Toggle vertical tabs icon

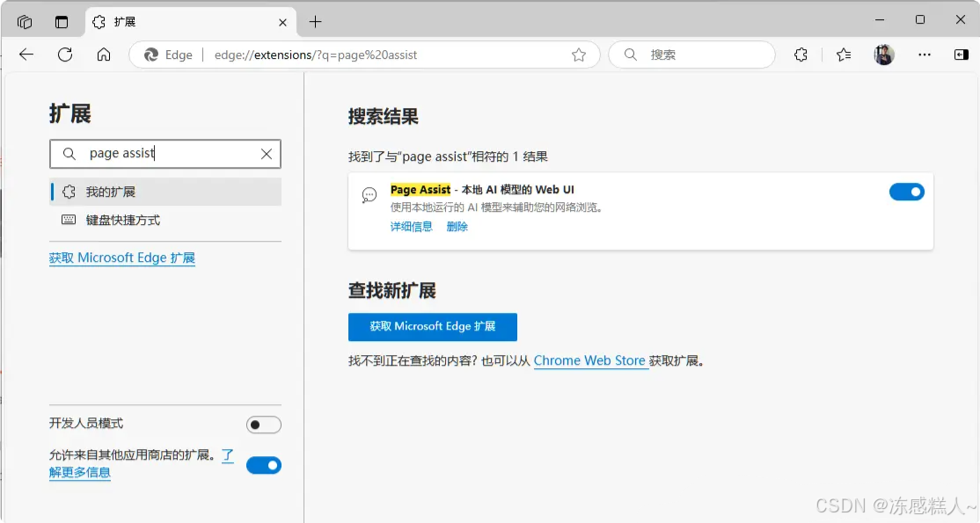[62, 22]
